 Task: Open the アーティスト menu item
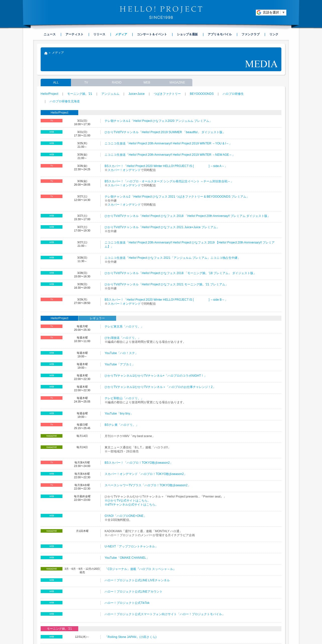(x=74, y=34)
